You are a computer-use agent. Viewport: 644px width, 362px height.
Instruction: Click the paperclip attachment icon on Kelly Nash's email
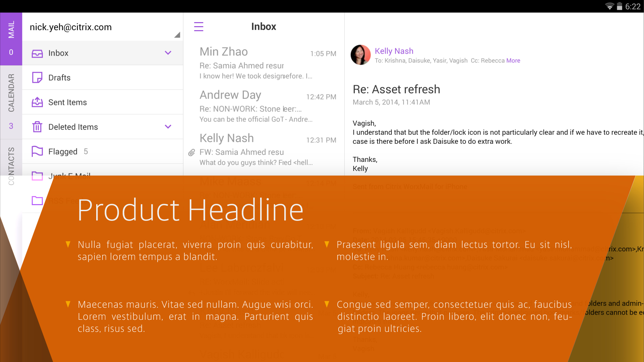click(191, 153)
